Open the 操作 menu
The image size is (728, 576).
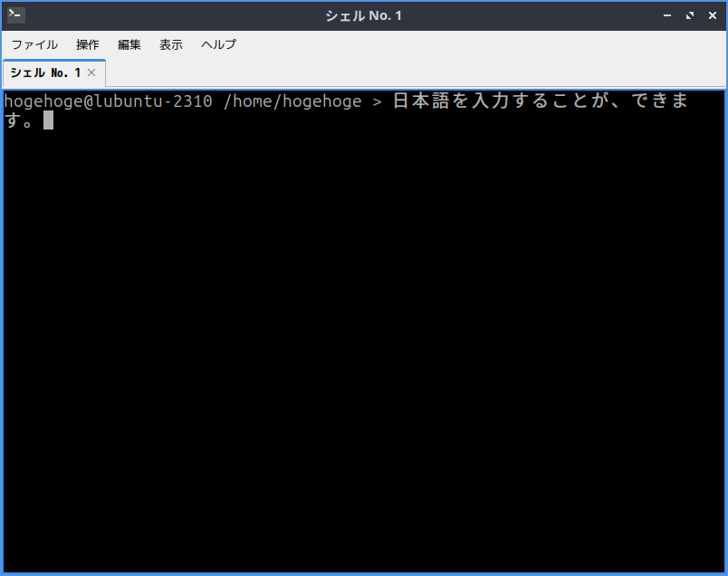88,44
